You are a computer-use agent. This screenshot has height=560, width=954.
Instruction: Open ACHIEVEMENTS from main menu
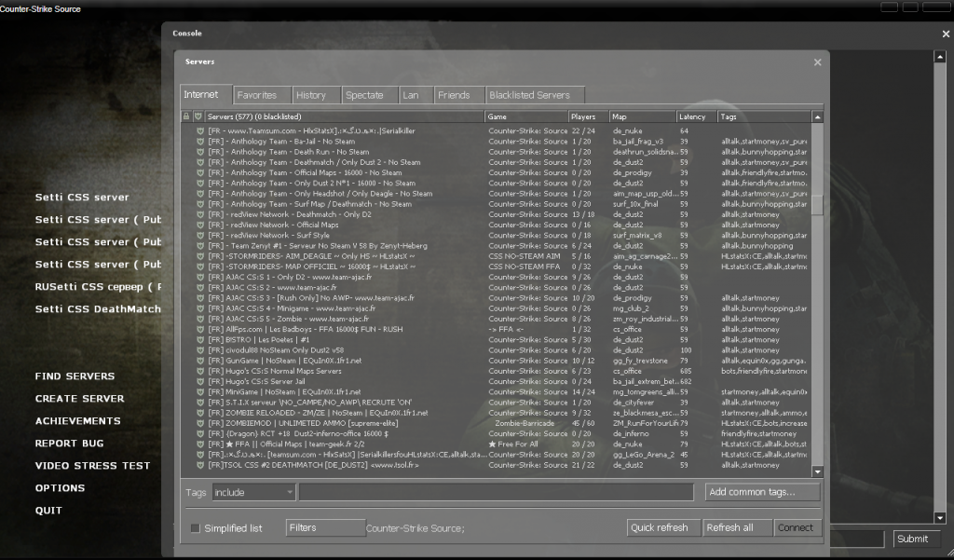coord(78,421)
